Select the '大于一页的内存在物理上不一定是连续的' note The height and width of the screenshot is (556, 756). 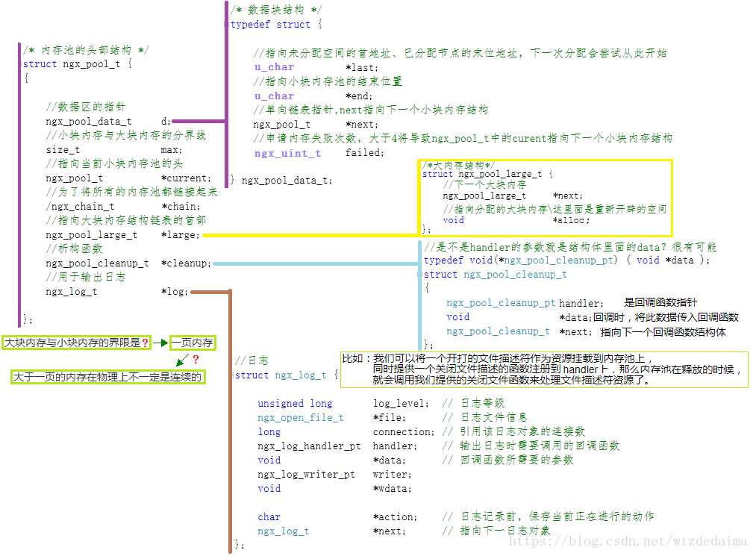[x=107, y=377]
